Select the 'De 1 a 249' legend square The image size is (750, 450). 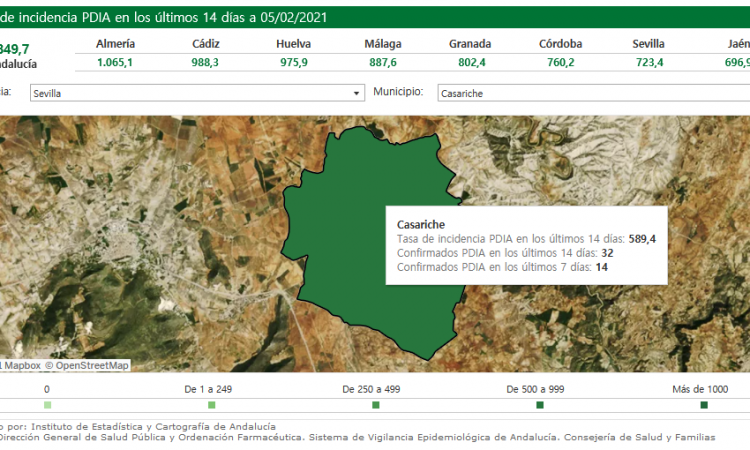(x=212, y=405)
